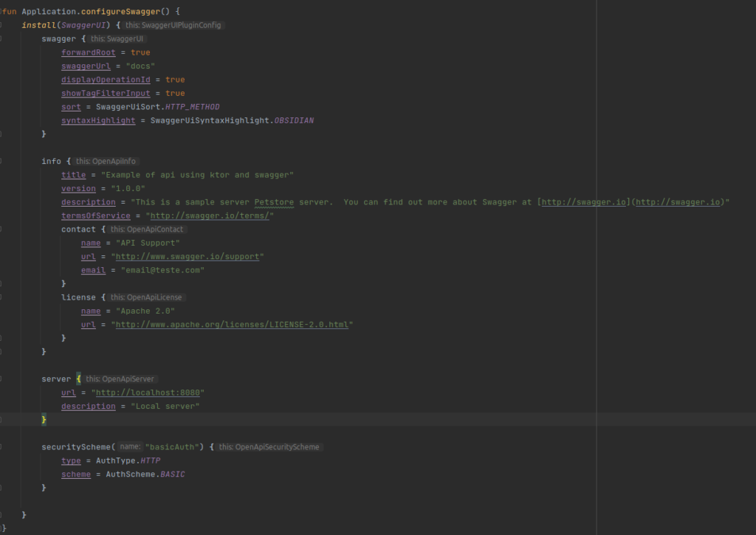Image resolution: width=756 pixels, height=535 pixels.
Task: Click the highlighted closing brace of server
Action: click(x=44, y=419)
